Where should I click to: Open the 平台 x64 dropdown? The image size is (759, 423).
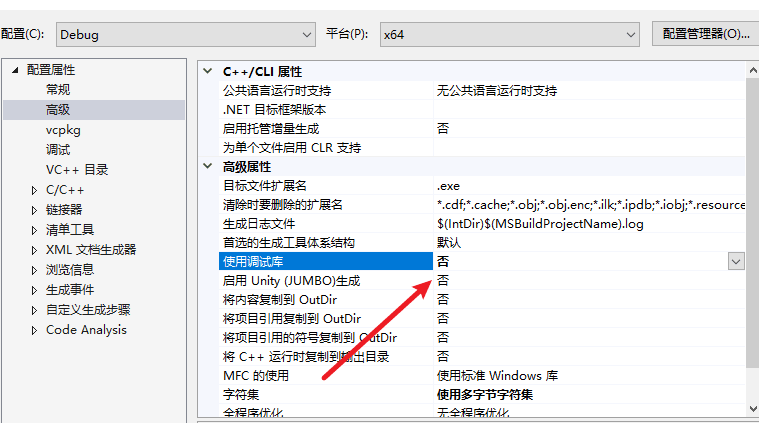(x=509, y=34)
